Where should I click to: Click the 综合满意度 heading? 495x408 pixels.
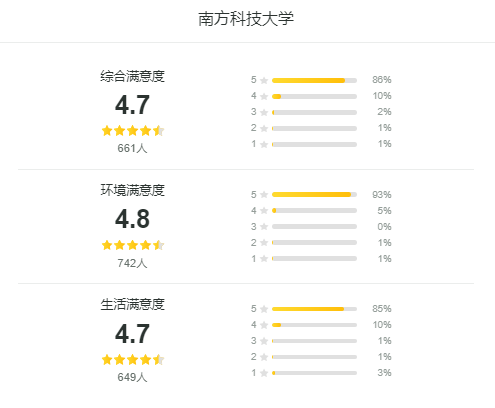[133, 76]
